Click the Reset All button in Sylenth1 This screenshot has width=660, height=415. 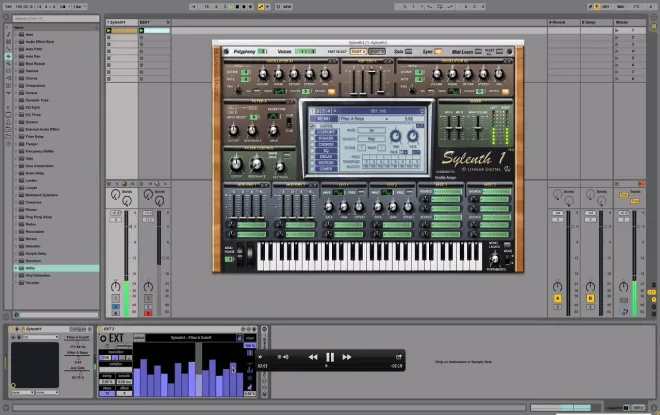click(x=499, y=51)
